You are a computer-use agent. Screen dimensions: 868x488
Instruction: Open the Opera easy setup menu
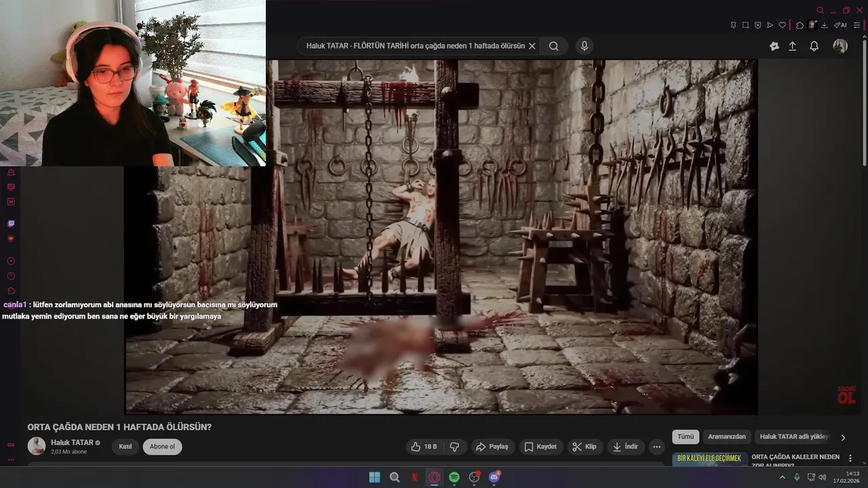(856, 25)
